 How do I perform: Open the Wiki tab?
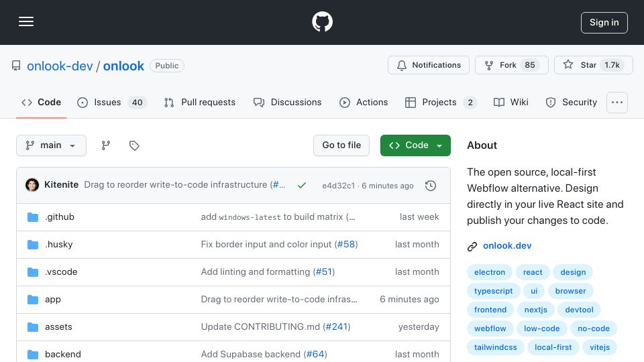point(511,102)
